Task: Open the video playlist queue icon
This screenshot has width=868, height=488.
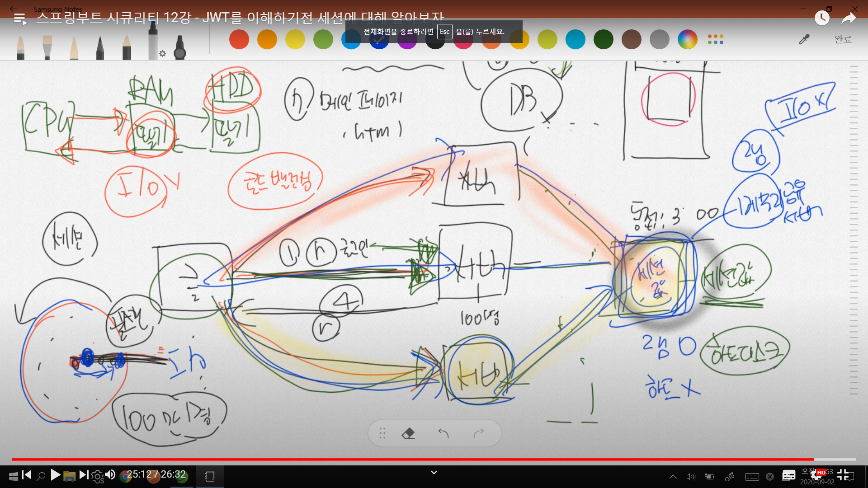Action: (x=20, y=19)
